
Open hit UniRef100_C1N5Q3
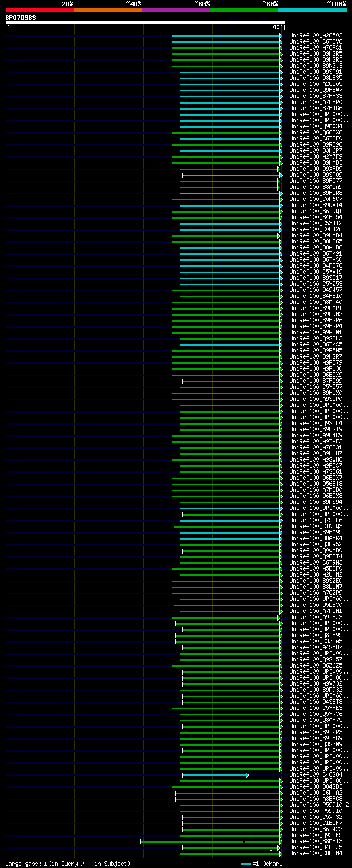click(x=316, y=526)
